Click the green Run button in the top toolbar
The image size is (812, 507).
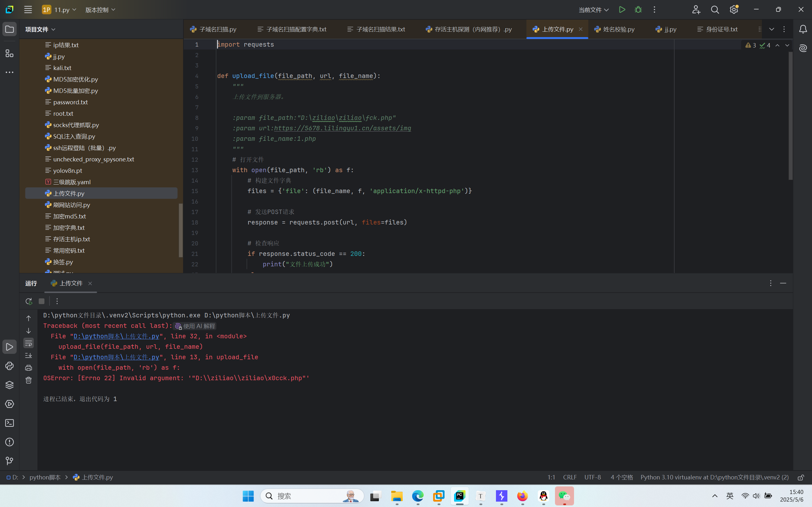[622, 10]
